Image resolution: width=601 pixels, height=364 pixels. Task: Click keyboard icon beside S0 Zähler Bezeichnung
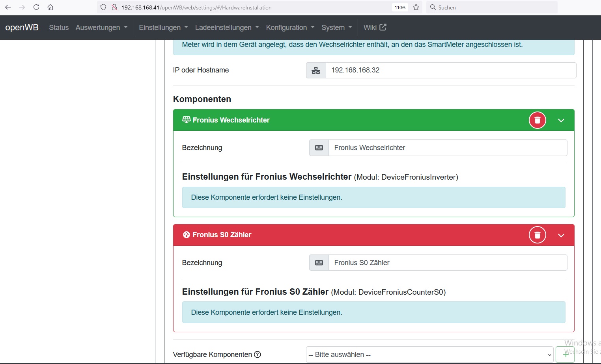pyautogui.click(x=319, y=263)
